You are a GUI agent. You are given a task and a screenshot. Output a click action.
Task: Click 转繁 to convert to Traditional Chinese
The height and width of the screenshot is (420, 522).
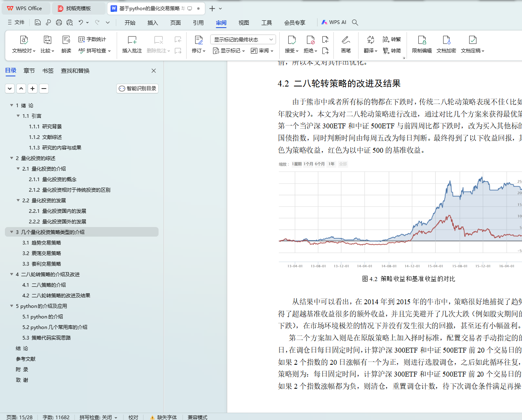tap(391, 39)
